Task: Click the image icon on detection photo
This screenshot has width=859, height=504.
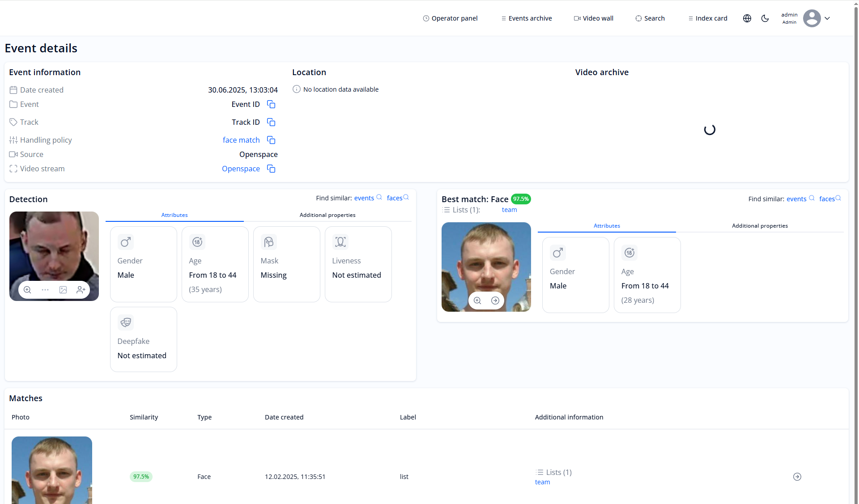Action: click(63, 290)
